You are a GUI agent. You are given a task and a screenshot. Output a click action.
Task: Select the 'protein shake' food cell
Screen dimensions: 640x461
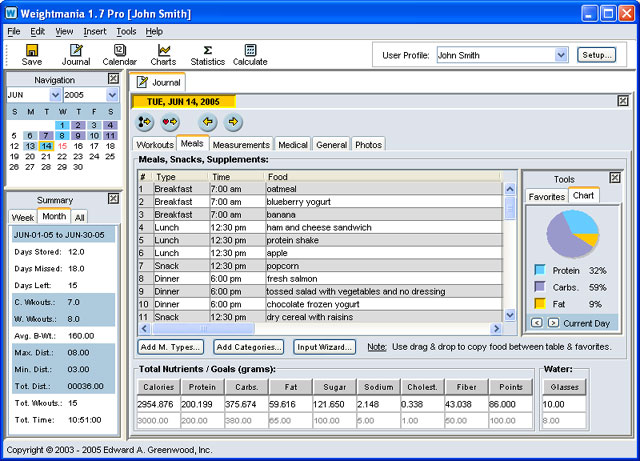click(384, 240)
